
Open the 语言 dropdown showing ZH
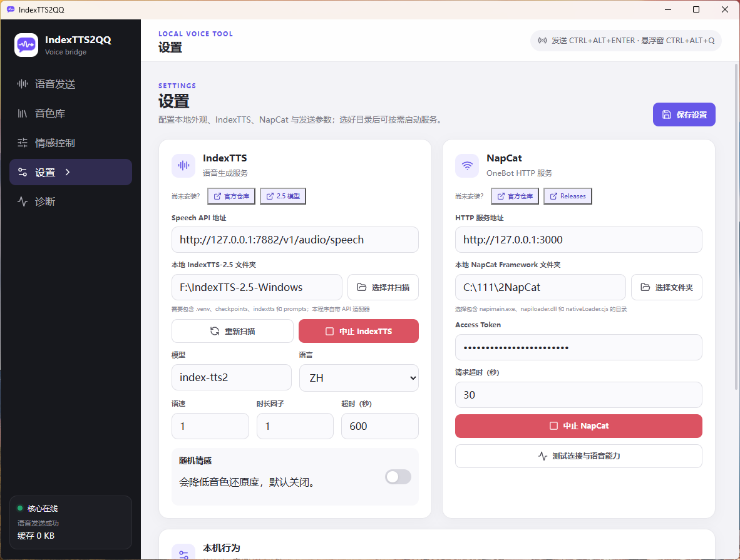tap(359, 378)
